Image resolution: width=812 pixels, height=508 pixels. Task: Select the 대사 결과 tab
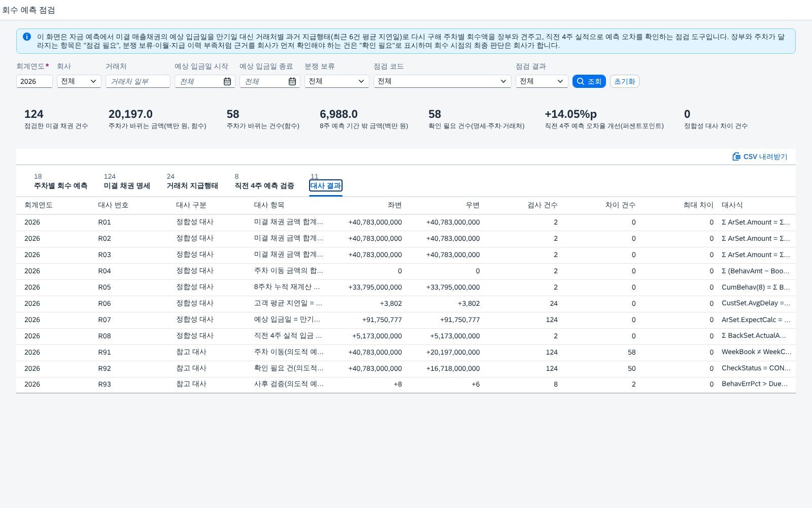[326, 185]
